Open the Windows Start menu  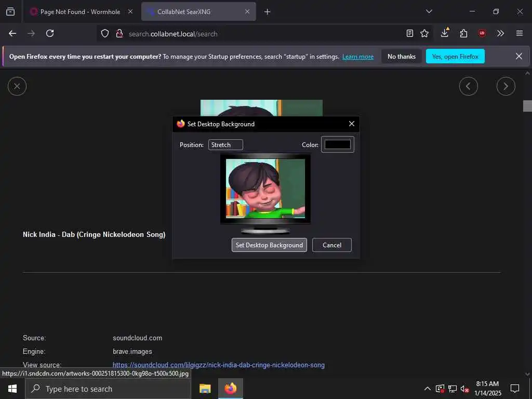[12, 389]
